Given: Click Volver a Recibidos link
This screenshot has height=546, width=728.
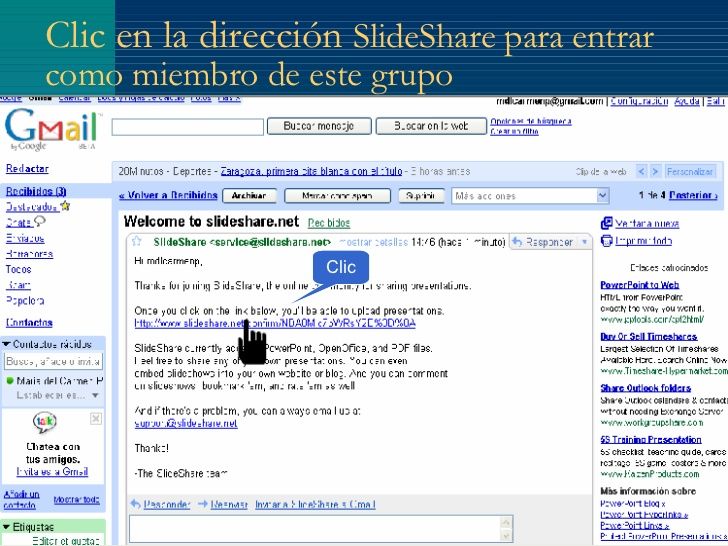Looking at the screenshot, I should (168, 195).
